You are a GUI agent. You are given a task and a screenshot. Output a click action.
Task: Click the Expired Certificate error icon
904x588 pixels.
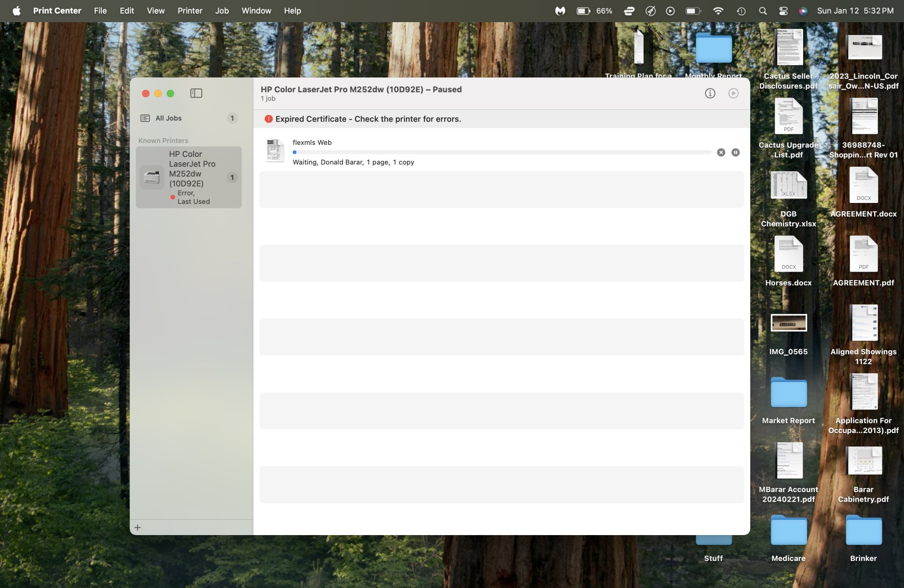click(x=268, y=119)
